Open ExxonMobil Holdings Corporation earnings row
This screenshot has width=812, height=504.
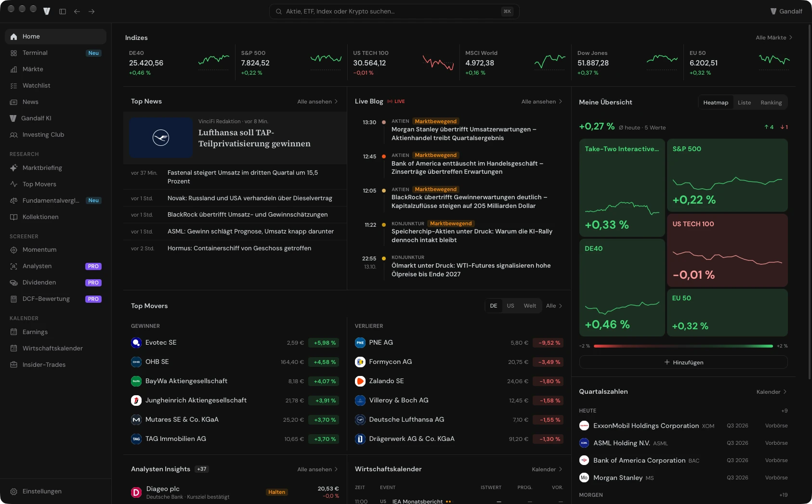[x=683, y=426]
